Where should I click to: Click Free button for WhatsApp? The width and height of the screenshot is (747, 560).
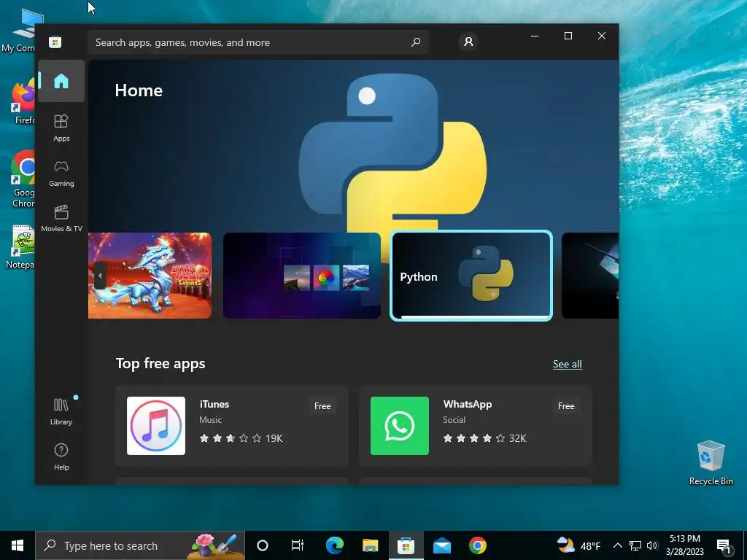pos(566,406)
